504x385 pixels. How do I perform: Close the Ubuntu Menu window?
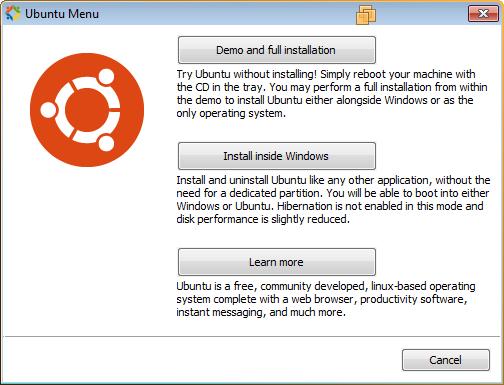click(483, 14)
